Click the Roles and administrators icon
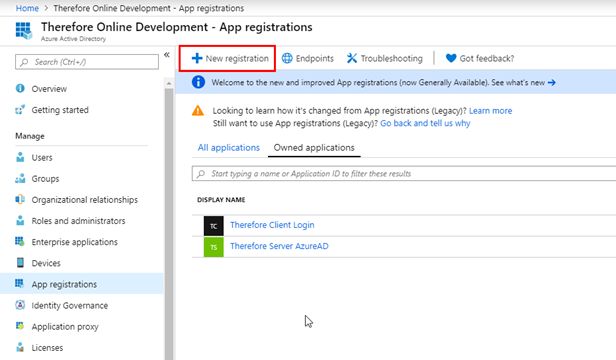 (20, 220)
